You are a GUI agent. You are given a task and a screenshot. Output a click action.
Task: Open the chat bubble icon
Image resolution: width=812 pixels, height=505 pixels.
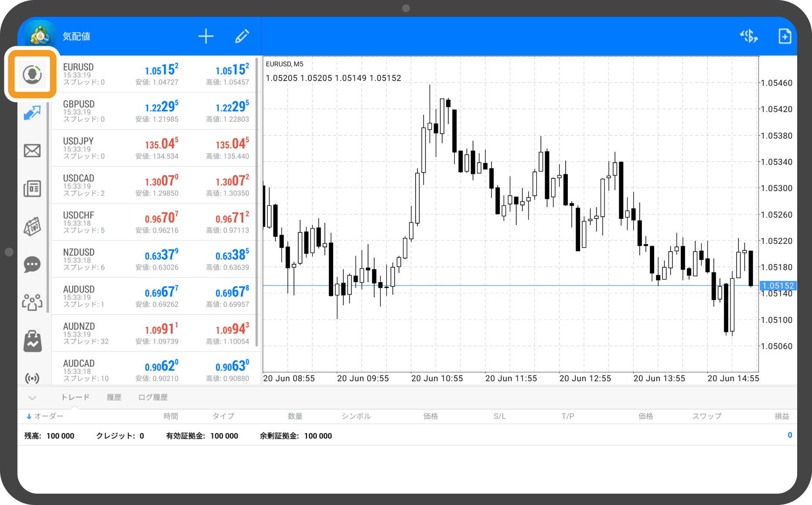(x=32, y=264)
